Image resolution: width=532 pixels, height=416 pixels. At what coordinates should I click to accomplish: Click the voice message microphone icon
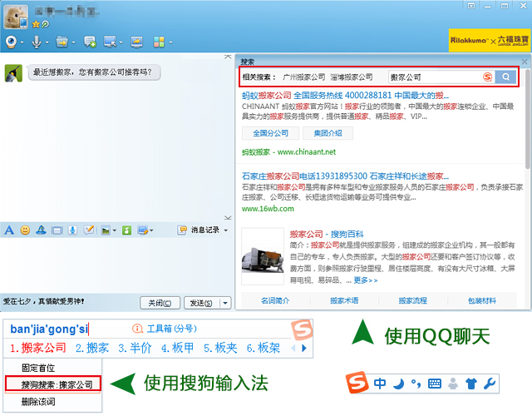click(72, 230)
